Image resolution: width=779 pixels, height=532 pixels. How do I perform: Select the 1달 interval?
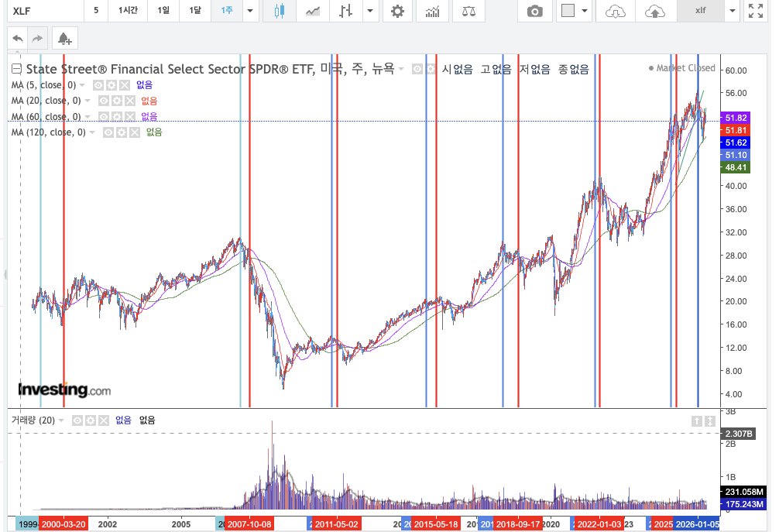195,10
